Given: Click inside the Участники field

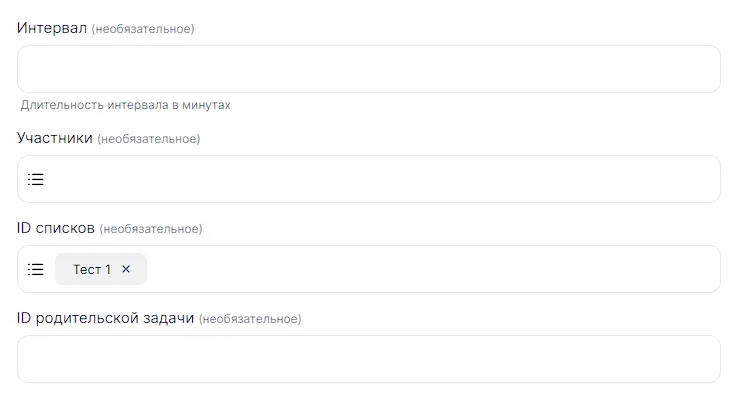Looking at the screenshot, I should point(380,180).
